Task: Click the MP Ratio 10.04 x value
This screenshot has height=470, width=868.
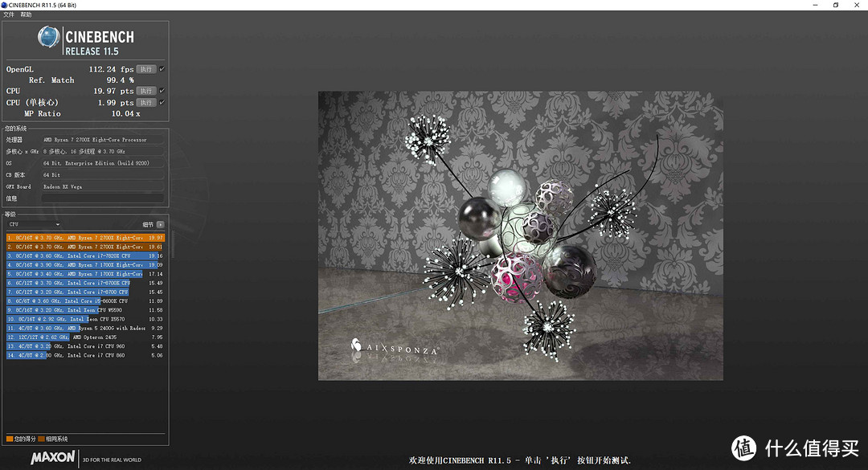Action: coord(125,113)
